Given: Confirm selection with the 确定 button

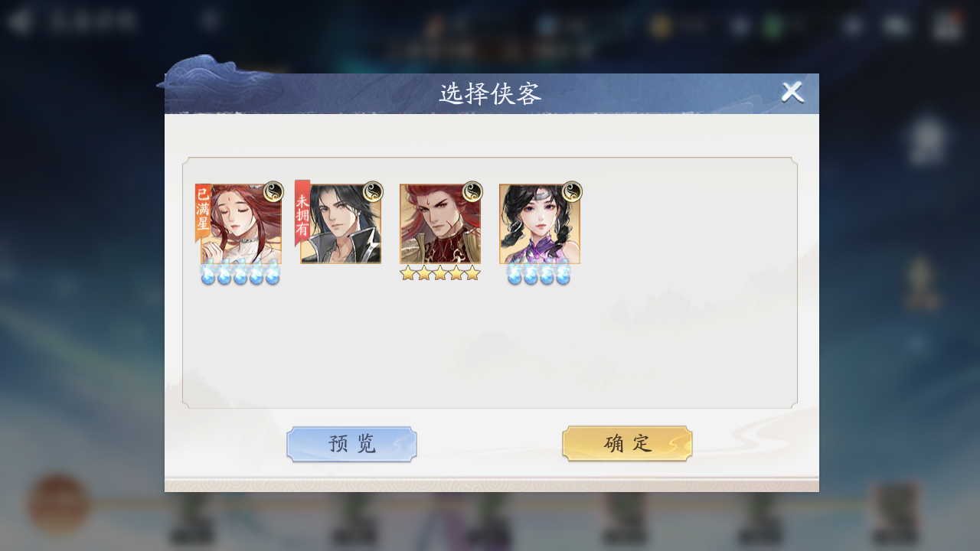Looking at the screenshot, I should 627,444.
